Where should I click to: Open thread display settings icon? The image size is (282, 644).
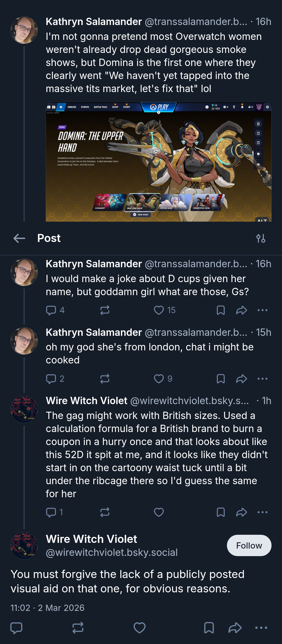[x=261, y=238]
